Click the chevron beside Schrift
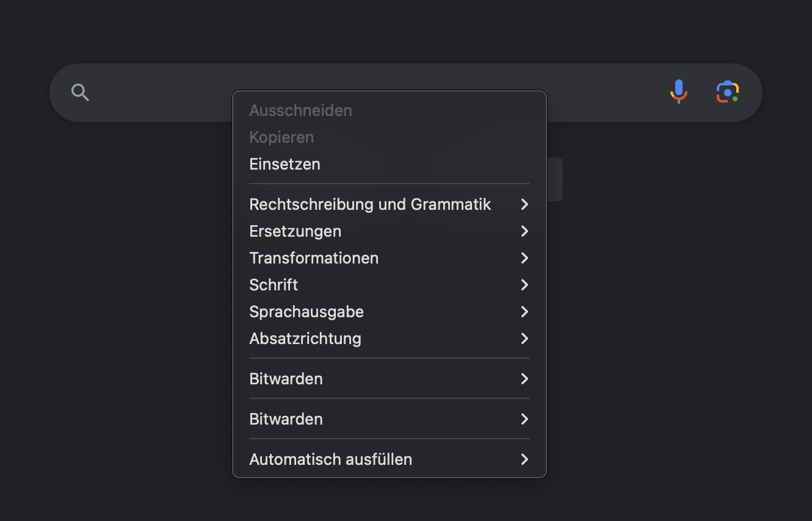 tap(524, 285)
